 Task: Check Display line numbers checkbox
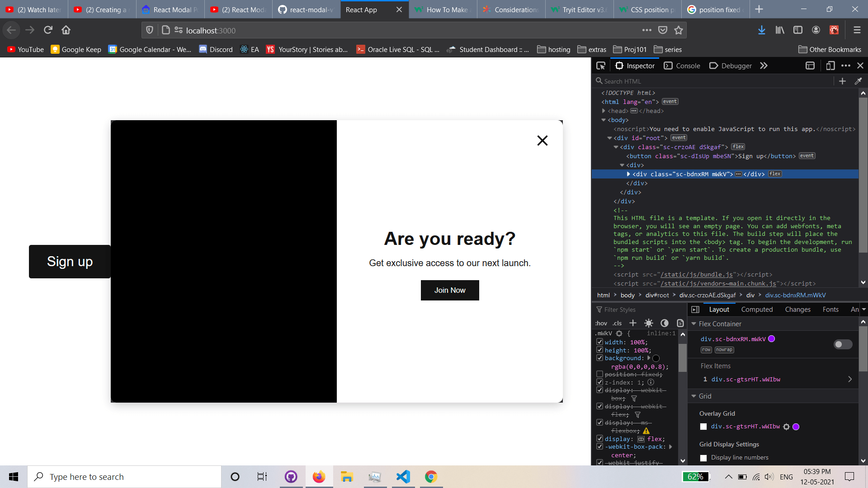click(703, 458)
